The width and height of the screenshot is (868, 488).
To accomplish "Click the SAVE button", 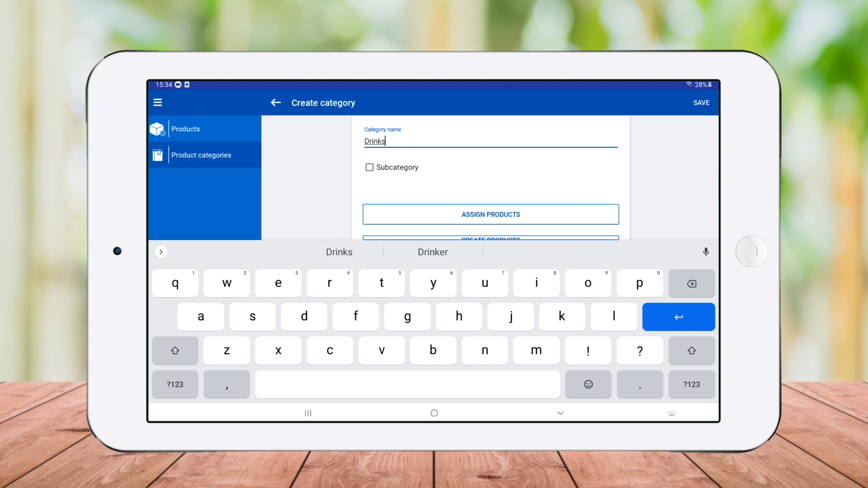I will [701, 103].
